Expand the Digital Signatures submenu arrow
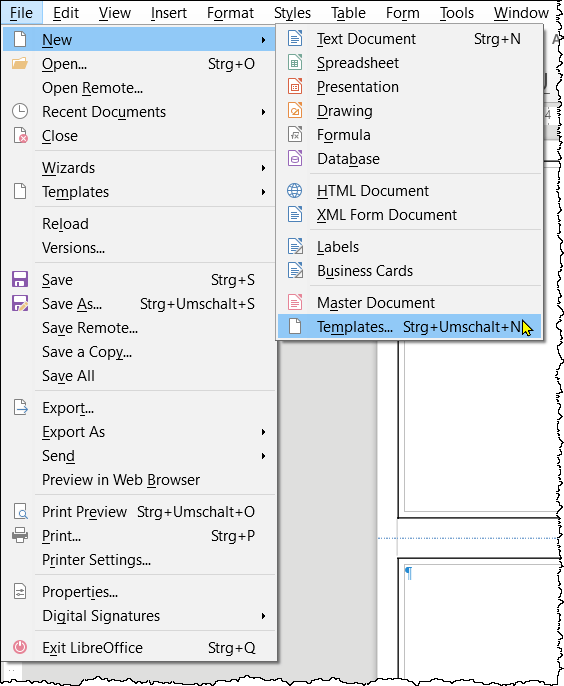Screen dimensions: 564x686 pyautogui.click(x=263, y=616)
